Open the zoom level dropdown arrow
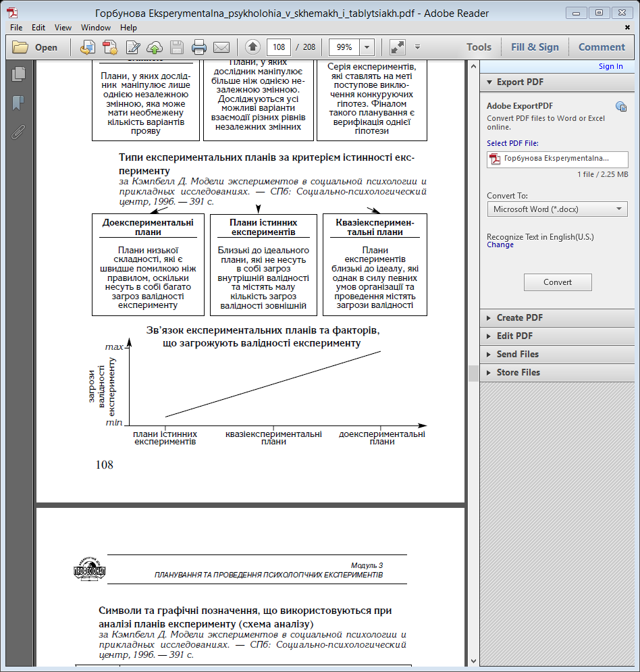 coord(367,47)
